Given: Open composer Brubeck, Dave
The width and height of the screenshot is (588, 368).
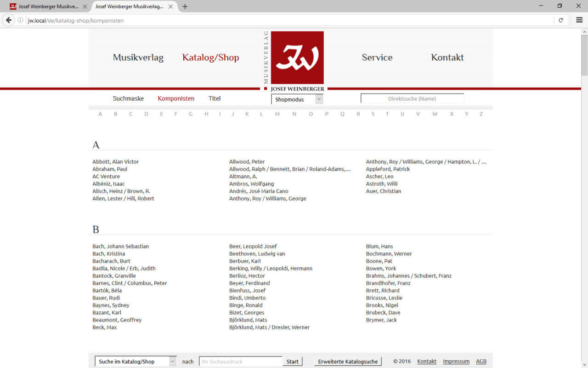Looking at the screenshot, I should [x=383, y=312].
